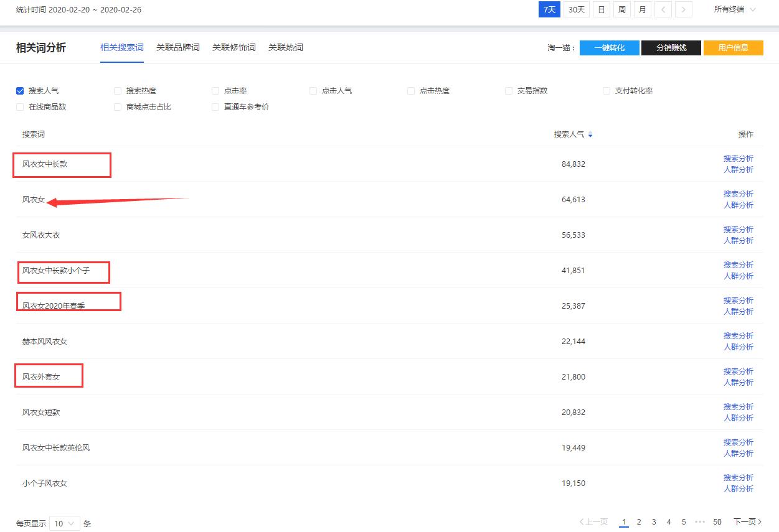Go to page 2 of results
779x532 pixels.
coord(639,521)
